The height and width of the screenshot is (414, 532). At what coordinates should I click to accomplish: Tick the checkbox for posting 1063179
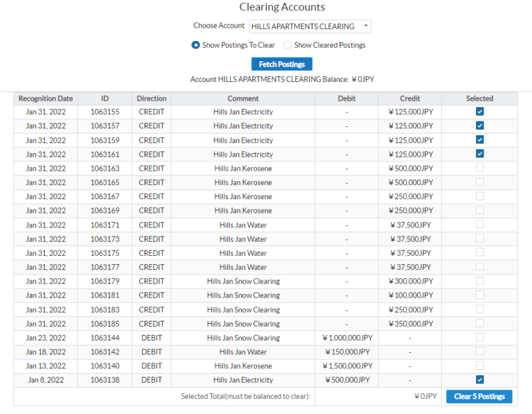click(x=479, y=281)
